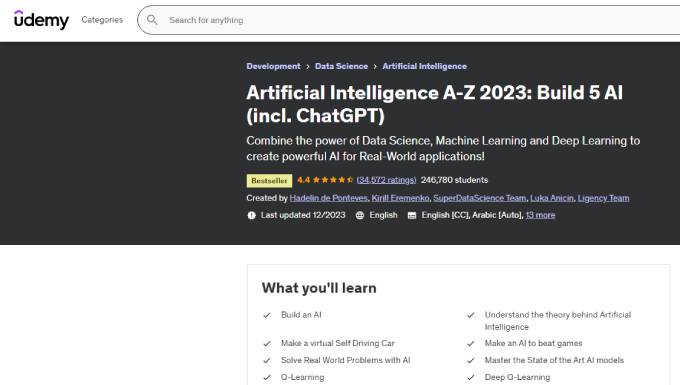Click the Bestseller badge
The image size is (680, 385).
coord(269,181)
